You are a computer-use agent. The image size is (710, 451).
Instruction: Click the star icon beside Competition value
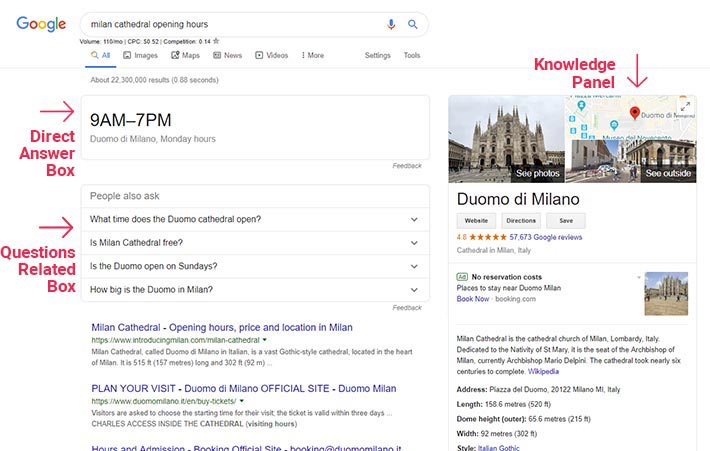pyautogui.click(x=216, y=41)
